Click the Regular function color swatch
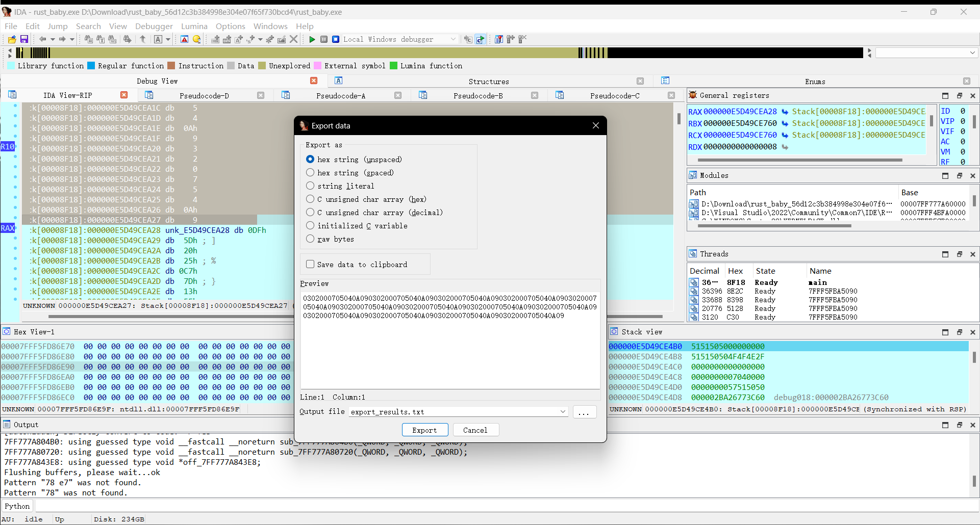This screenshot has height=525, width=980. [91, 66]
